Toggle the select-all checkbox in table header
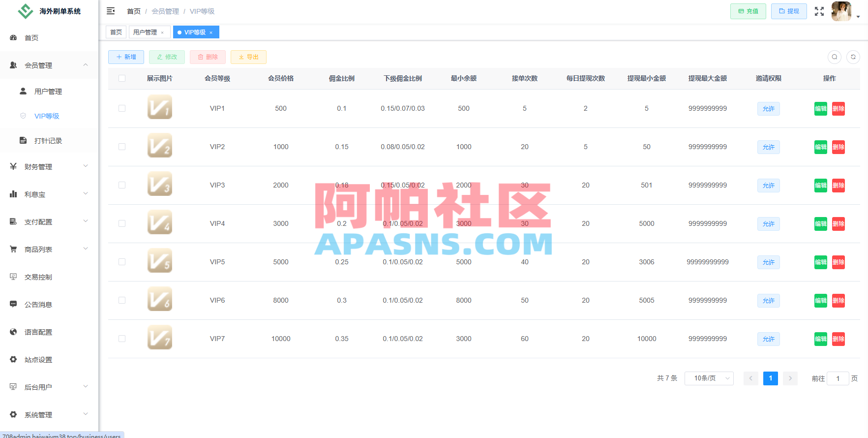 coord(122,78)
